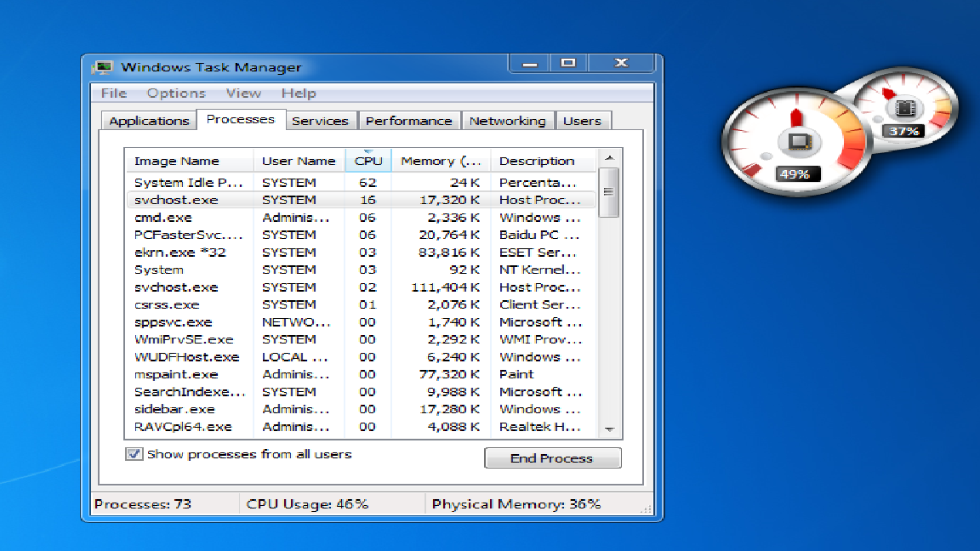Select the WmiPrvSE.exe process

[x=361, y=339]
